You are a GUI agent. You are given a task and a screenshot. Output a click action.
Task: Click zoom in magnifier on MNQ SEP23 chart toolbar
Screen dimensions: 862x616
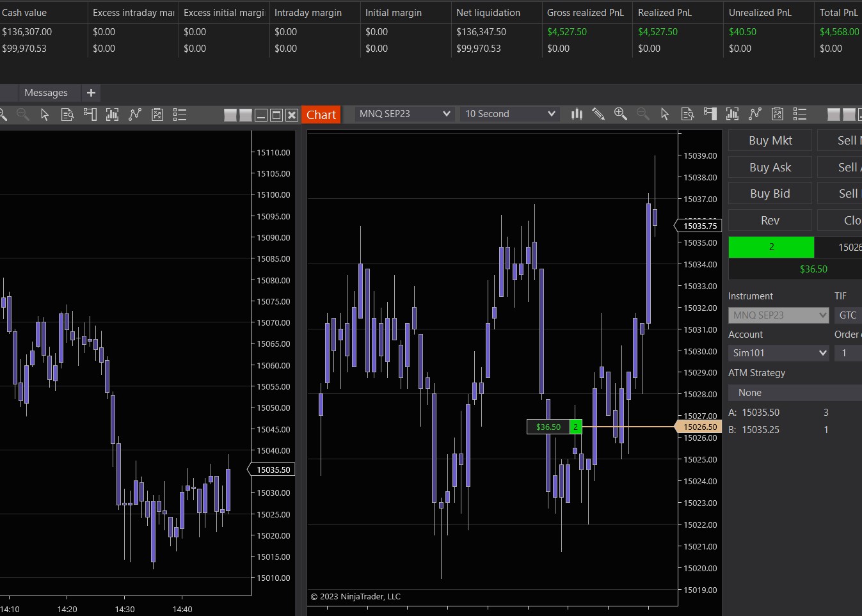pos(620,114)
